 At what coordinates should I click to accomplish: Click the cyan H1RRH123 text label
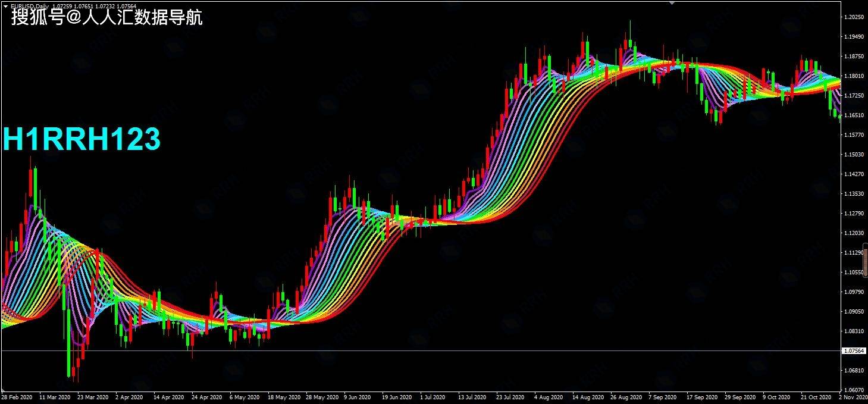(x=82, y=140)
